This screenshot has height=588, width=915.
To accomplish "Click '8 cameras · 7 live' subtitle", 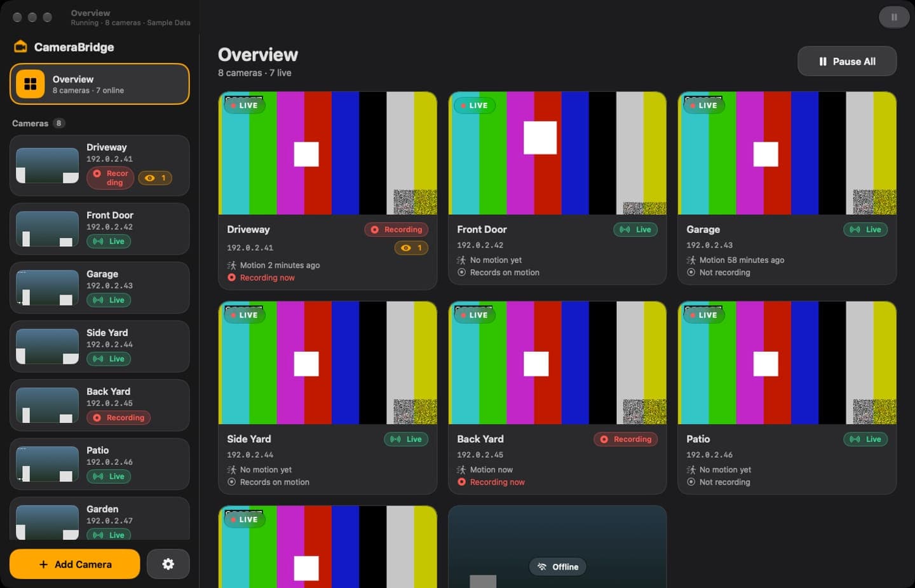I will pos(255,73).
